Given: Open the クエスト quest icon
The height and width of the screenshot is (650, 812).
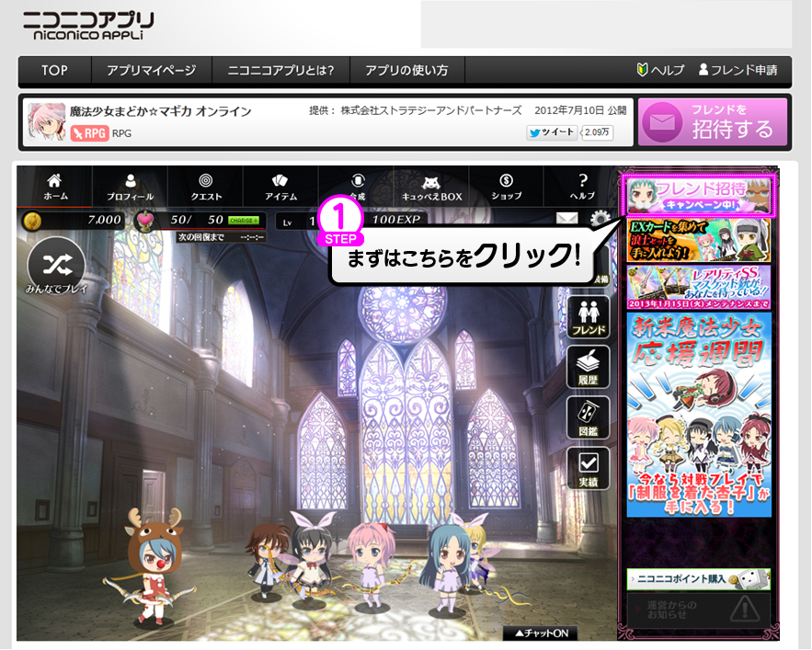Looking at the screenshot, I should (206, 187).
